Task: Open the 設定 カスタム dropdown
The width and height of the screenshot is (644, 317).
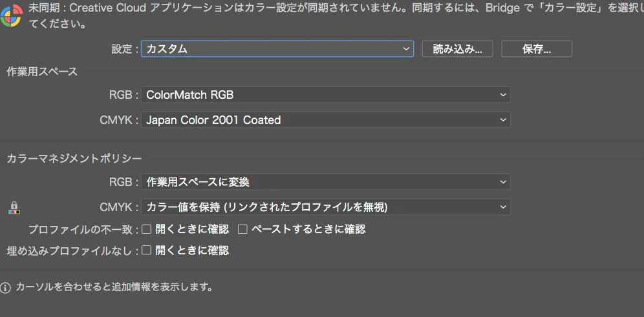Action: coord(277,49)
